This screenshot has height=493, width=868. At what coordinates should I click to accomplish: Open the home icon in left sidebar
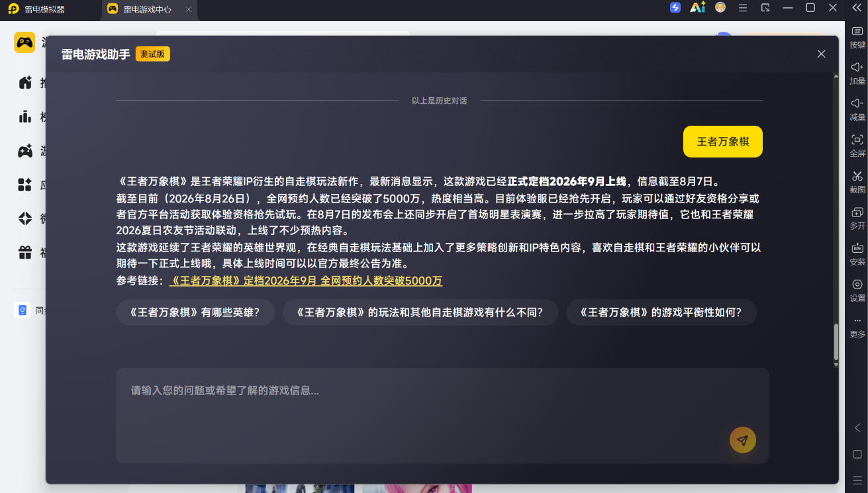point(25,83)
